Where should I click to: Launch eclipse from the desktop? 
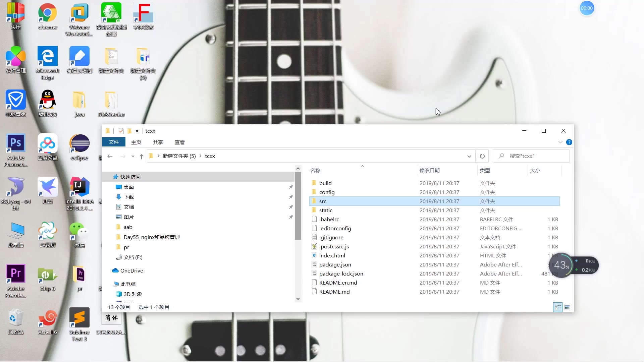coord(79,147)
